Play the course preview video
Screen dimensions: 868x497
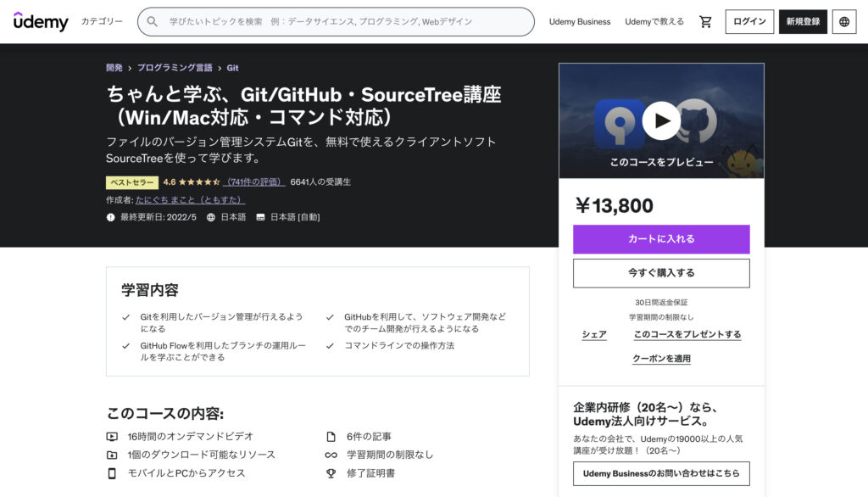661,120
